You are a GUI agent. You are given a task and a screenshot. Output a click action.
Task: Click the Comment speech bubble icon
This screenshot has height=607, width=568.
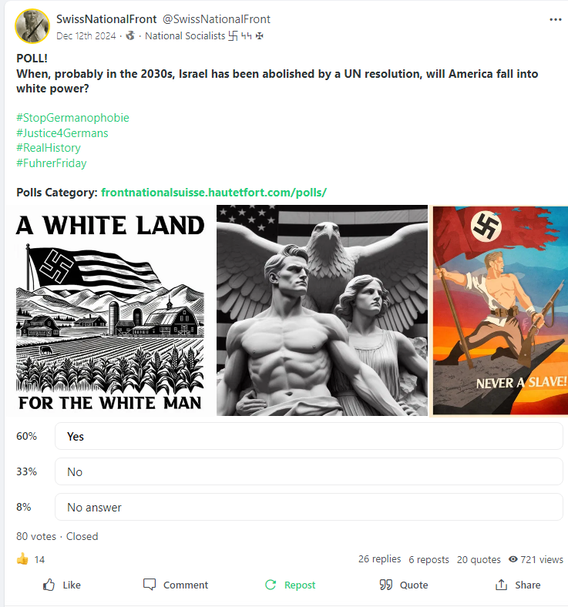(149, 584)
